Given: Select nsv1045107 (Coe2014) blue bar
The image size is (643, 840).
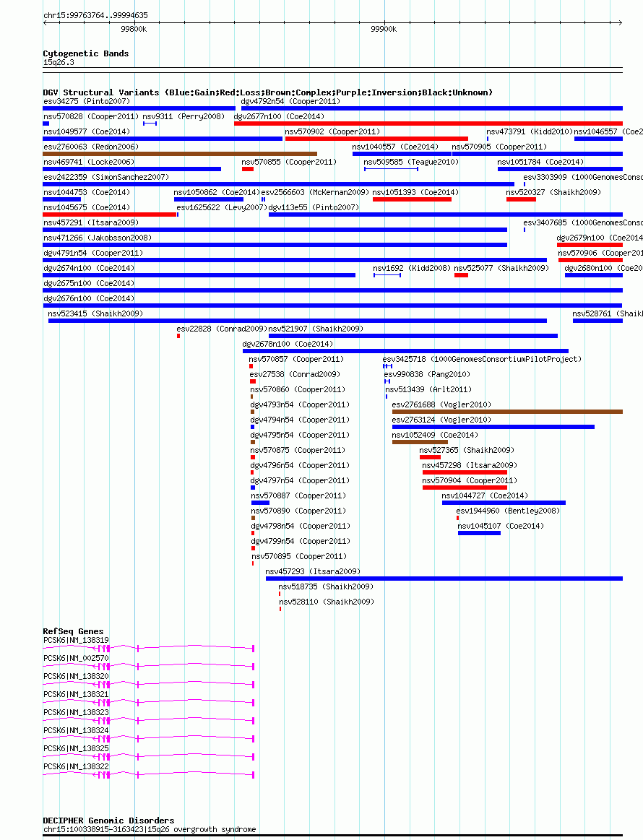Looking at the screenshot, I should pyautogui.click(x=479, y=533).
